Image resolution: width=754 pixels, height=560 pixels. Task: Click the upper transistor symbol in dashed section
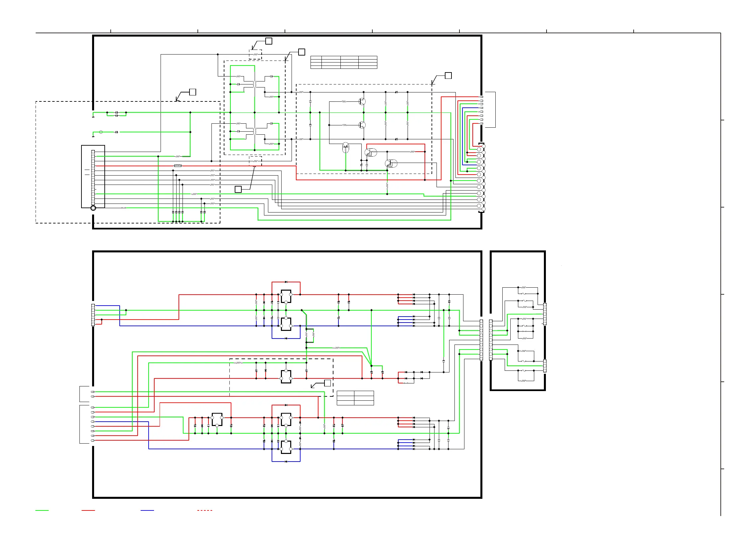pyautogui.click(x=362, y=101)
